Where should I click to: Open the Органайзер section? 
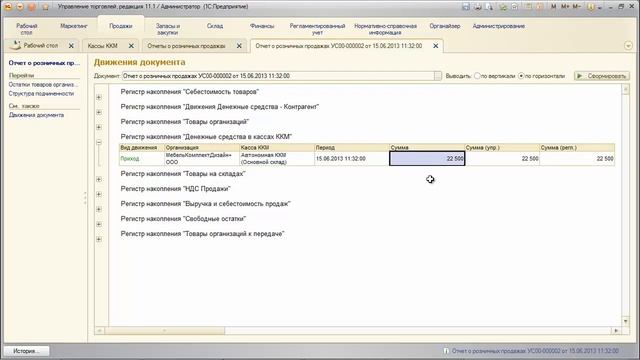click(444, 26)
